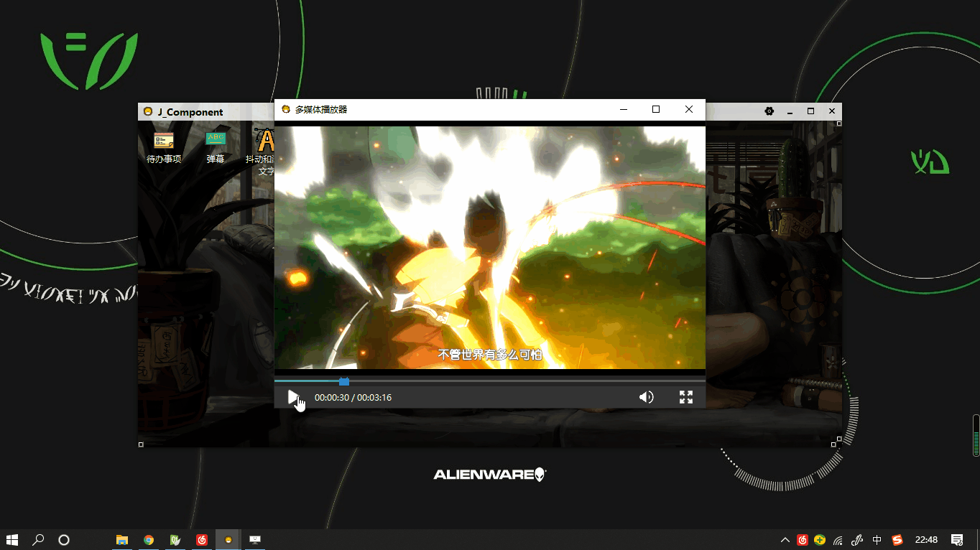Open NetEase Cloud Music on the taskbar

tap(202, 540)
